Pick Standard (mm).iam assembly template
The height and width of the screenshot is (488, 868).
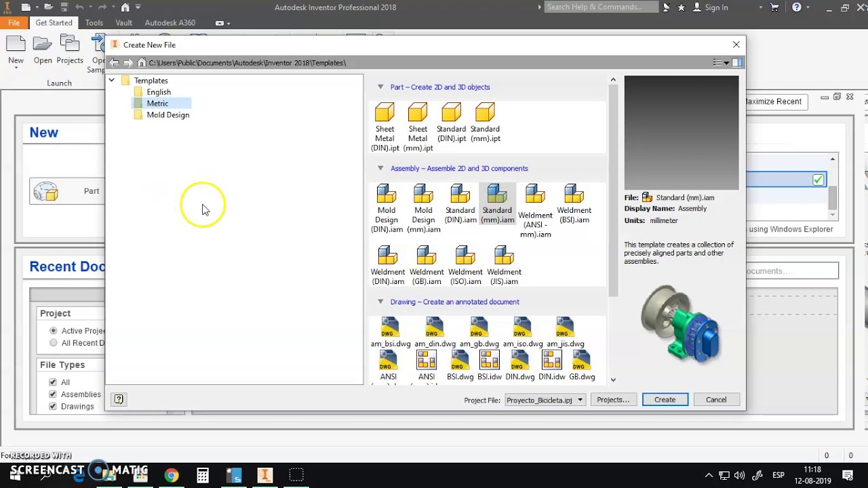click(x=497, y=204)
